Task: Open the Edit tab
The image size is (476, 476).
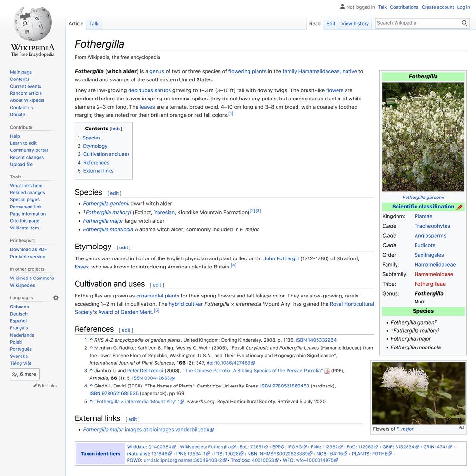Action: click(x=331, y=24)
